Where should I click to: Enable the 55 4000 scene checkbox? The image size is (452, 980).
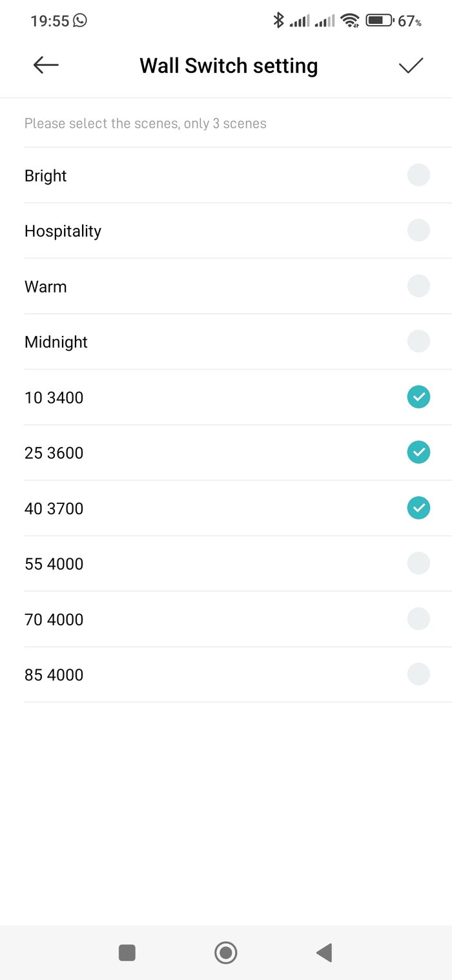[418, 563]
